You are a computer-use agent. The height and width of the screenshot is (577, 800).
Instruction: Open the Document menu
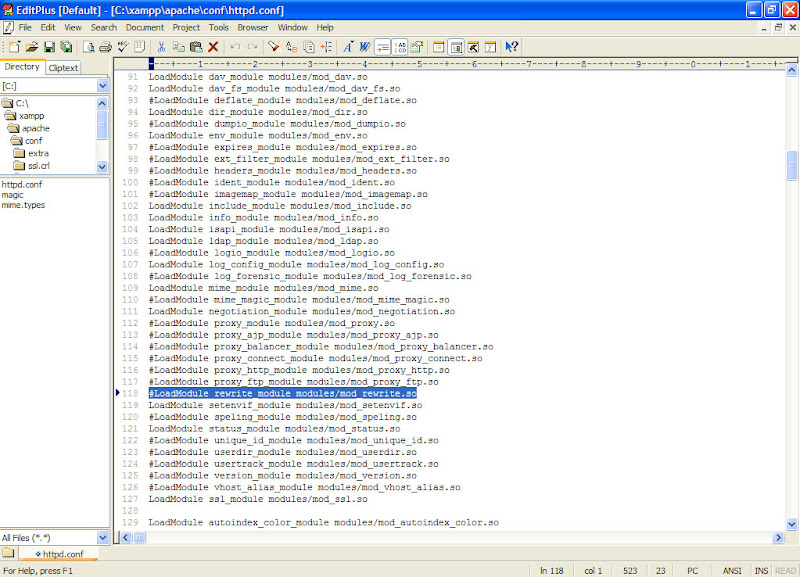click(x=145, y=28)
